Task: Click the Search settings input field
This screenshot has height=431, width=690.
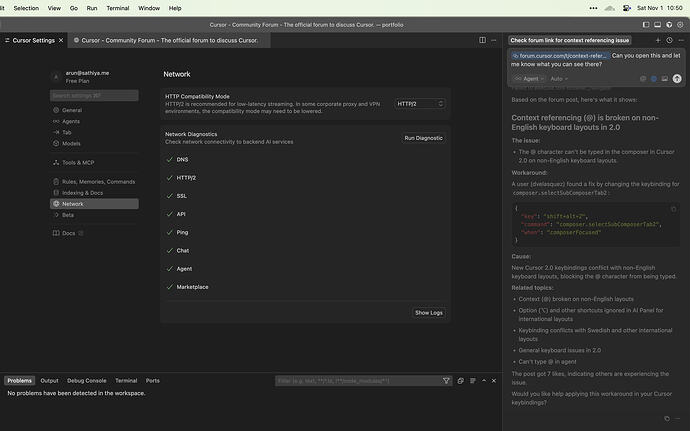Action: coord(94,96)
